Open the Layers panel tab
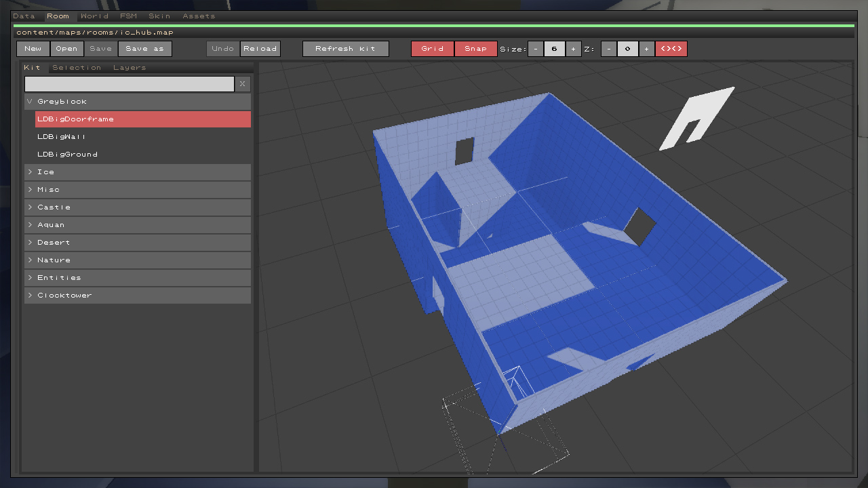868x488 pixels. click(x=130, y=68)
